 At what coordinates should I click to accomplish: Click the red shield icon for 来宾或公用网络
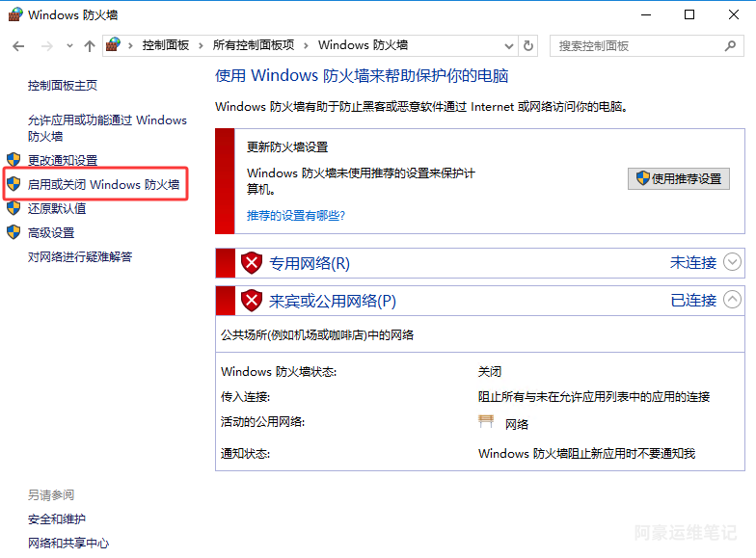click(x=252, y=301)
